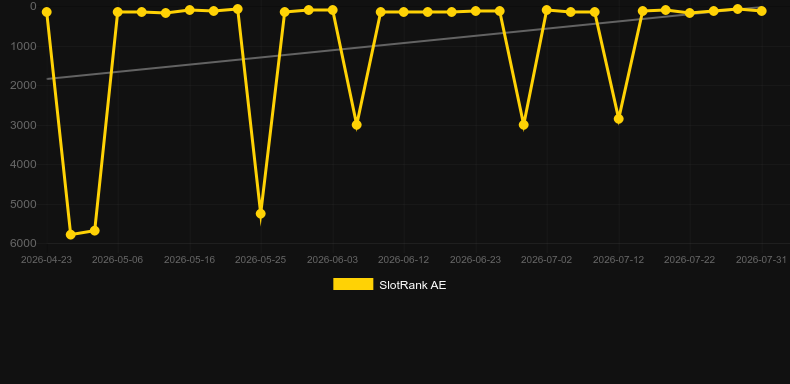Select the data point above the 2026-06-03 label
Image resolution: width=790 pixels, height=384 pixels.
pos(333,10)
